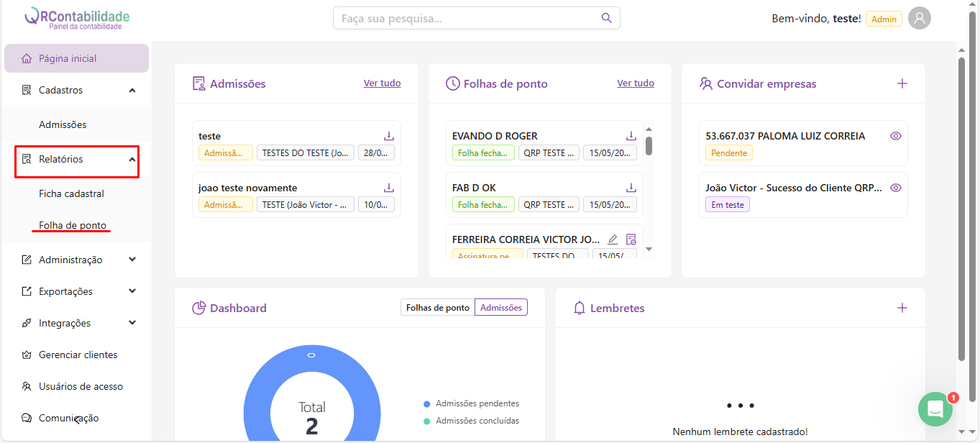Click Ver tudo in Folhas de ponto card
This screenshot has height=443, width=980.
point(635,83)
